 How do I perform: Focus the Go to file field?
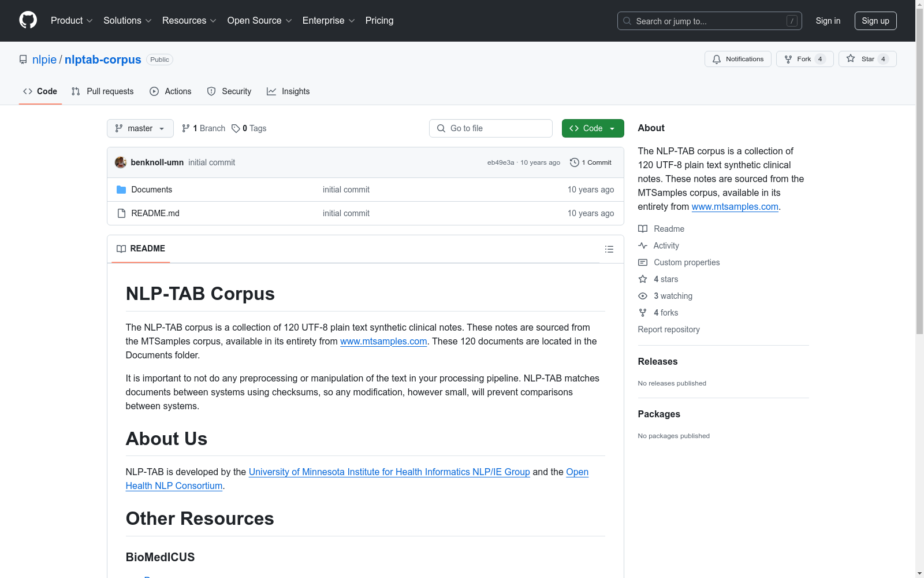tap(491, 128)
